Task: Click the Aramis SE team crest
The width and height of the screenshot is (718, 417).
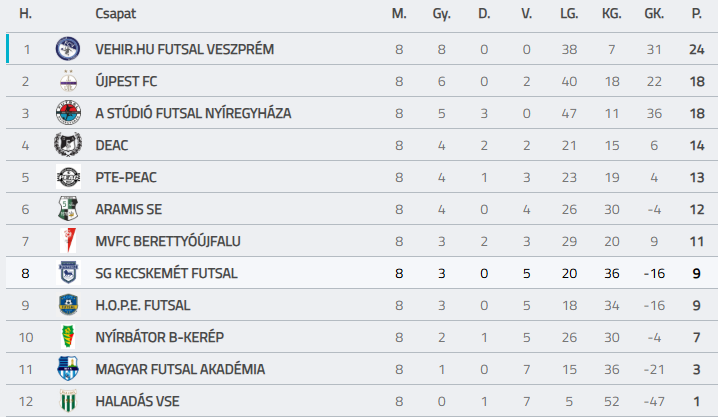Action: tap(67, 209)
